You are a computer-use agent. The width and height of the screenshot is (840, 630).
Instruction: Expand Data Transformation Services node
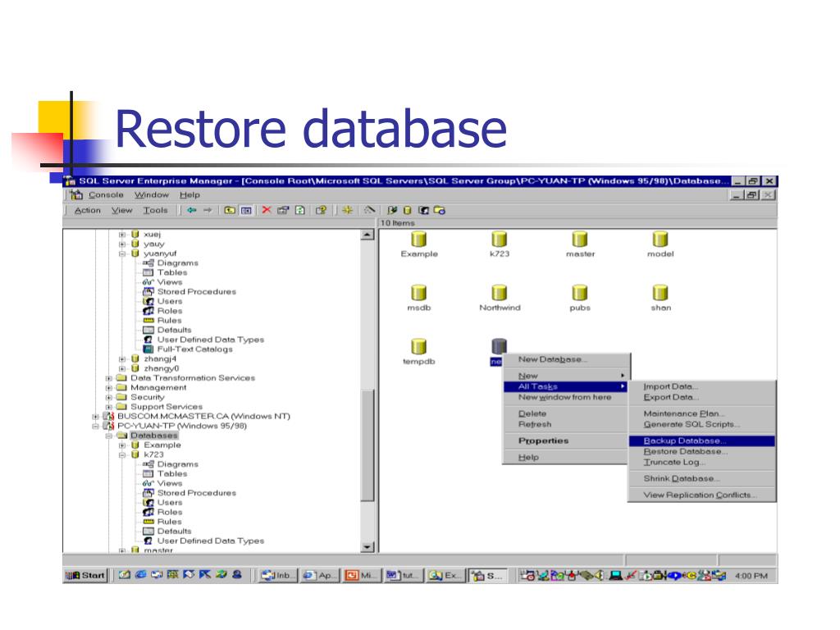(109, 378)
